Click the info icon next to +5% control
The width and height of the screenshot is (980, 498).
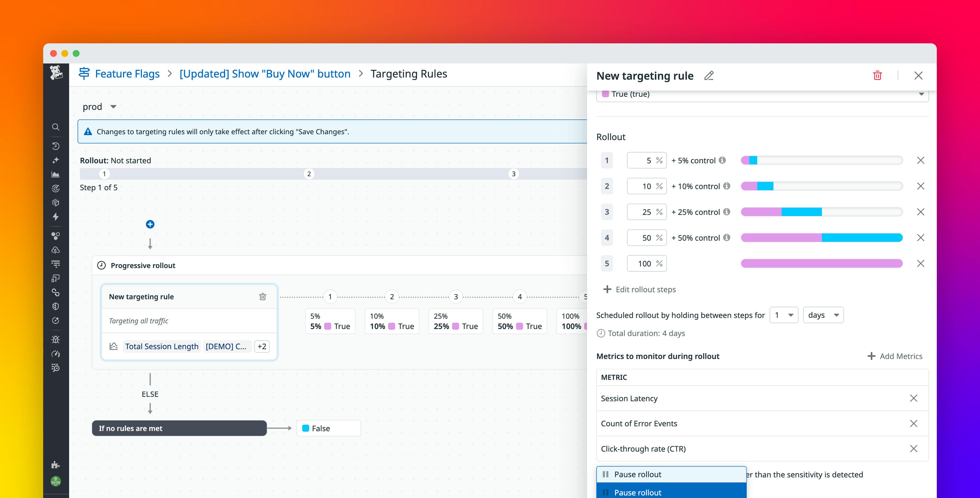[x=723, y=160]
